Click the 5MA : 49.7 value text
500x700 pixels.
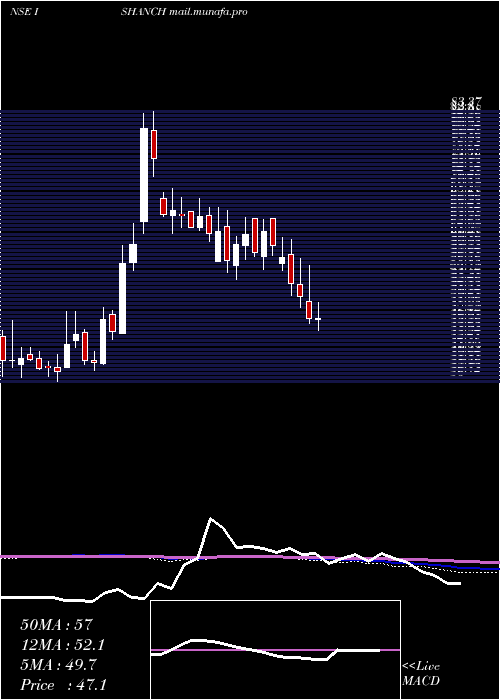(58, 665)
